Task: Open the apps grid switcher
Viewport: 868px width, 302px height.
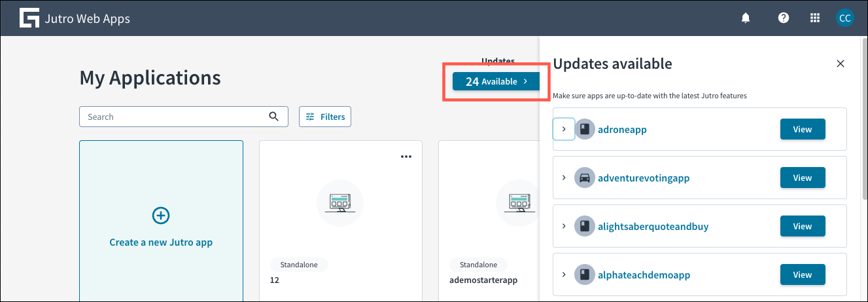Action: (815, 18)
